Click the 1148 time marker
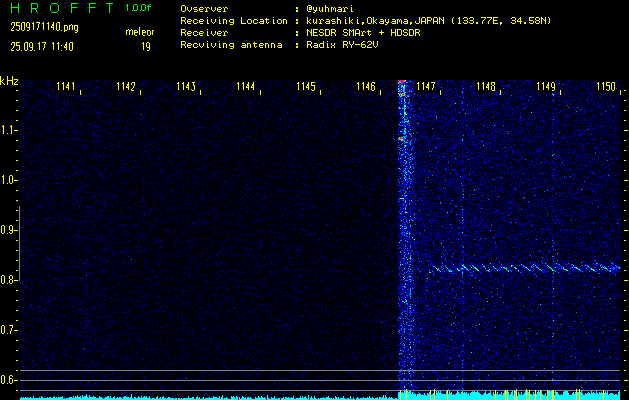The height and width of the screenshot is (400, 629). pyautogui.click(x=486, y=87)
